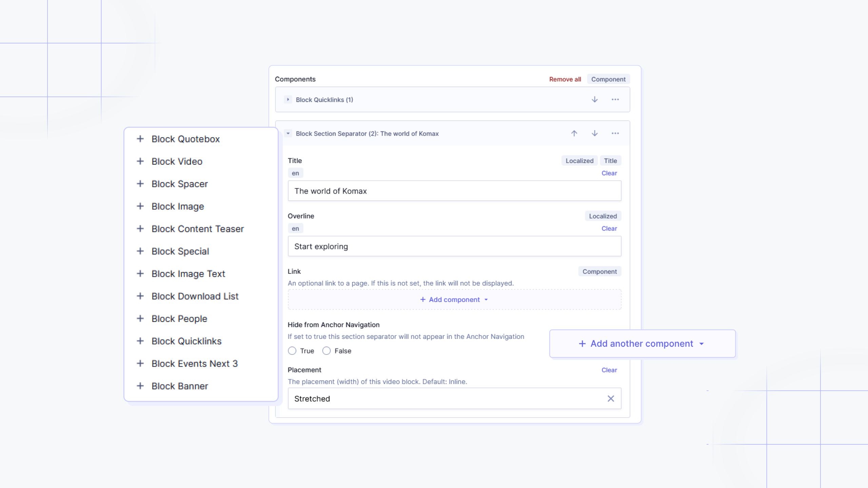
Task: Click the X icon to clear Placement field
Action: tap(610, 399)
